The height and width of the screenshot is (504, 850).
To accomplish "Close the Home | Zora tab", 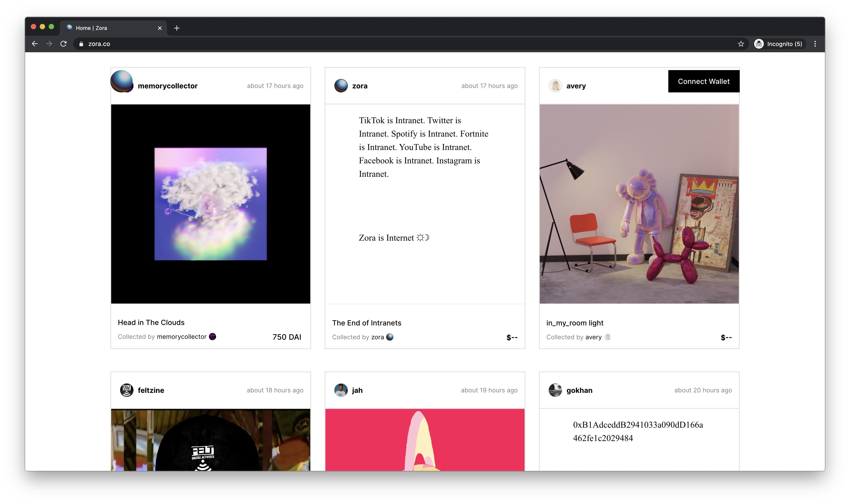I will pos(160,28).
